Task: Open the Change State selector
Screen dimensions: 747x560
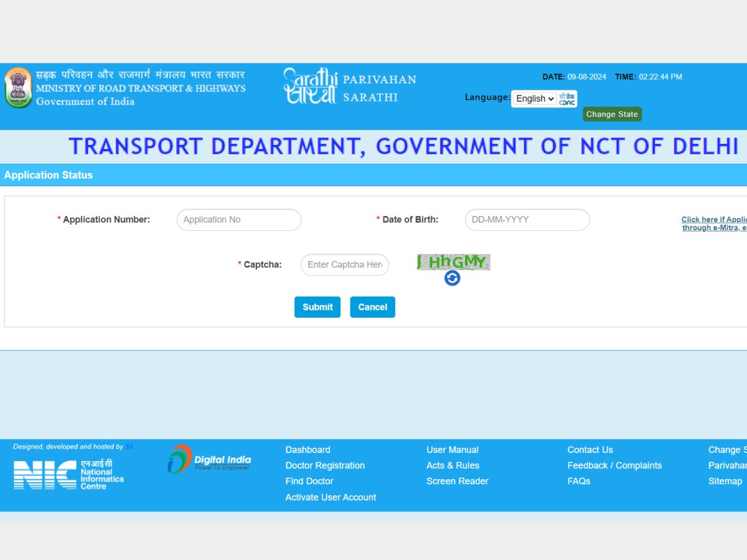Action: pos(612,114)
